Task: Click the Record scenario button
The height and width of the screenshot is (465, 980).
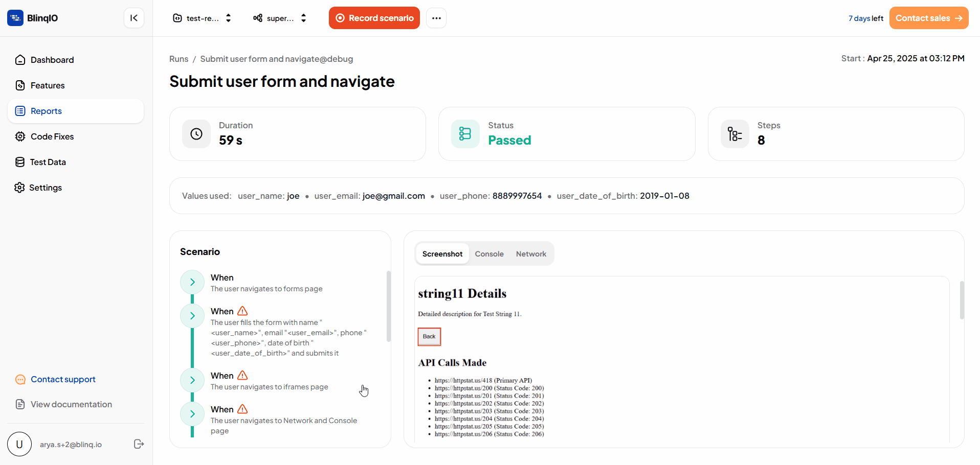Action: (x=374, y=18)
